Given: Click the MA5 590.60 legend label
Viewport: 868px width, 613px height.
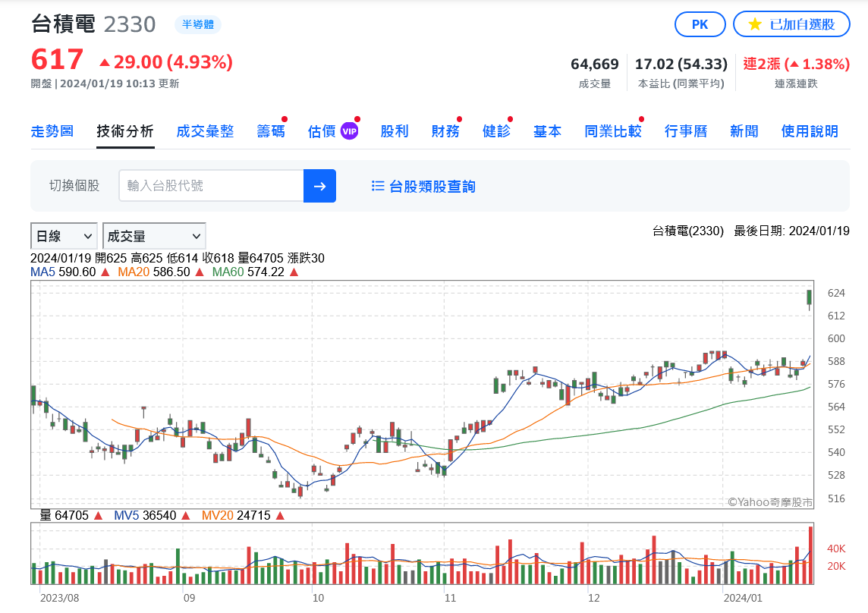Looking at the screenshot, I should [63, 272].
